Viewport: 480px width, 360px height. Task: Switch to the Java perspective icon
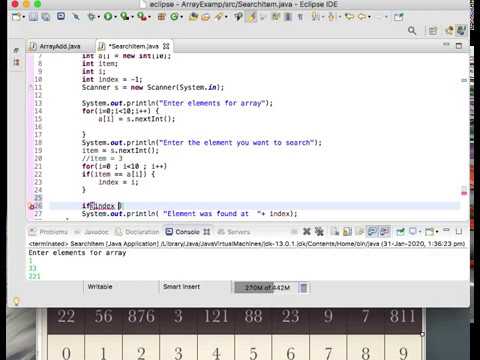click(461, 31)
